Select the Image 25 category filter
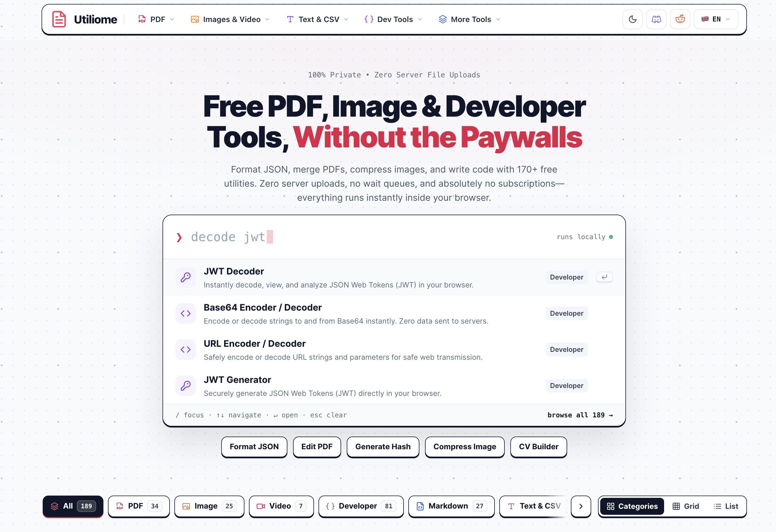Screen dimensions: 776x532 [x=209, y=506]
